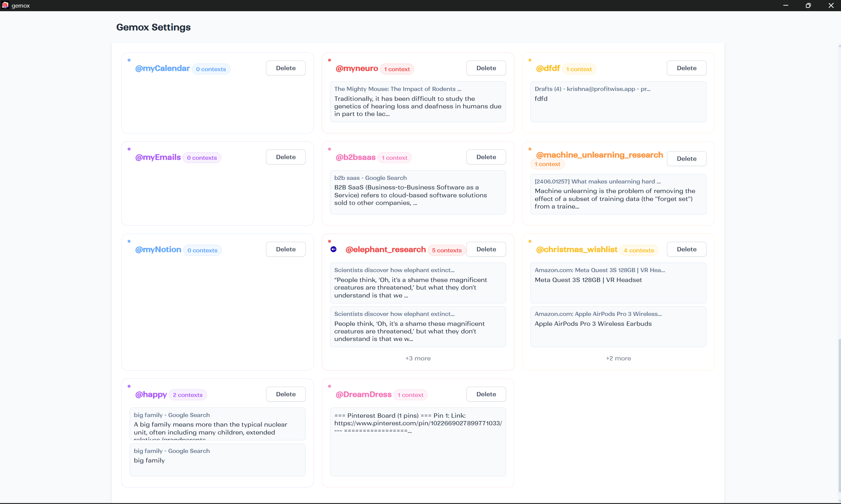
Task: Expand "+2 more" under @christmas_wishlist
Action: [x=618, y=358]
